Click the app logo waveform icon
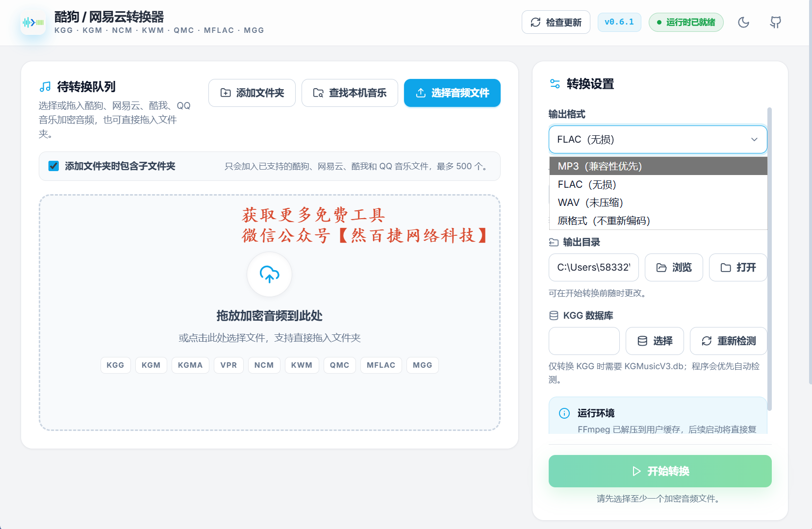 point(33,23)
